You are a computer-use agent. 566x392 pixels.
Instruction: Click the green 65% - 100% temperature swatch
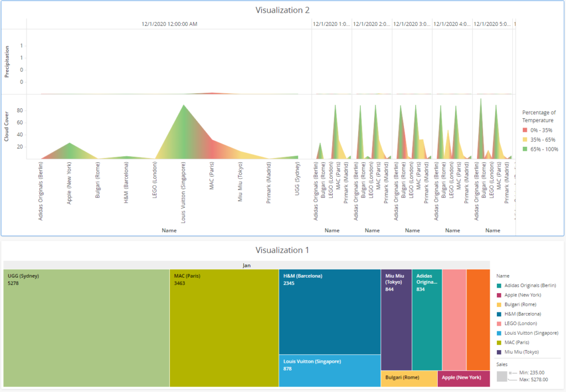point(525,149)
